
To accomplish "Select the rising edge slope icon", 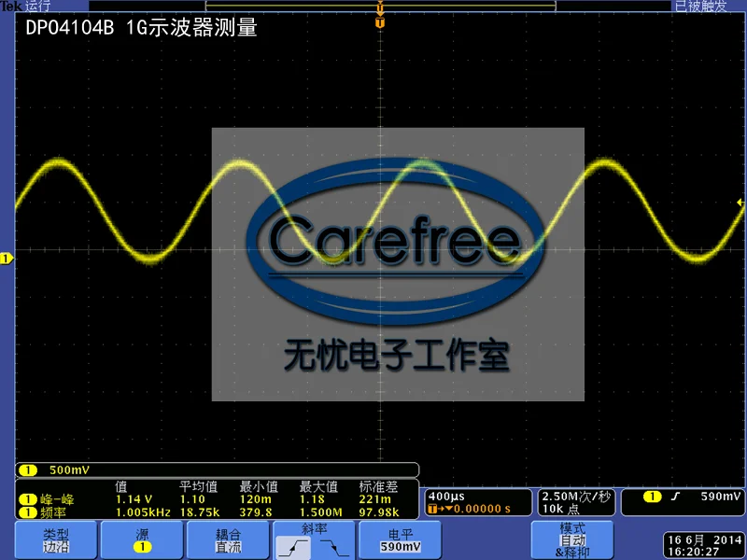I will tap(293, 548).
